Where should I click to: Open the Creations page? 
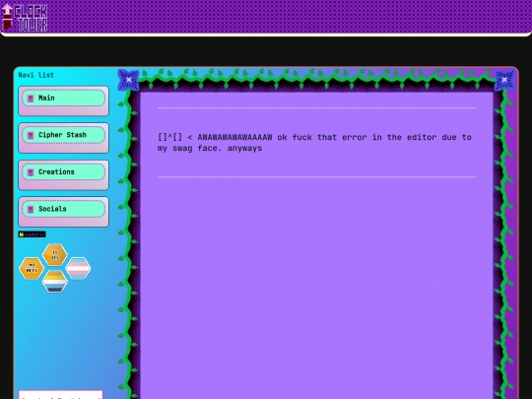click(63, 172)
